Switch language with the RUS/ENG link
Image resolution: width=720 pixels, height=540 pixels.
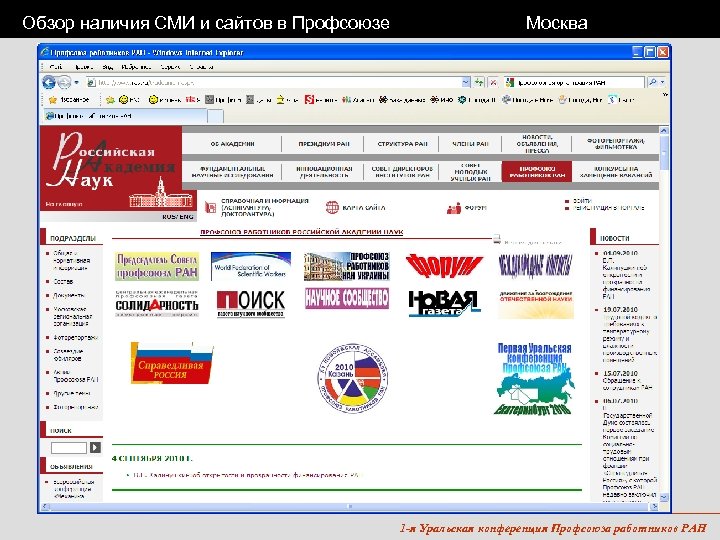(178, 217)
